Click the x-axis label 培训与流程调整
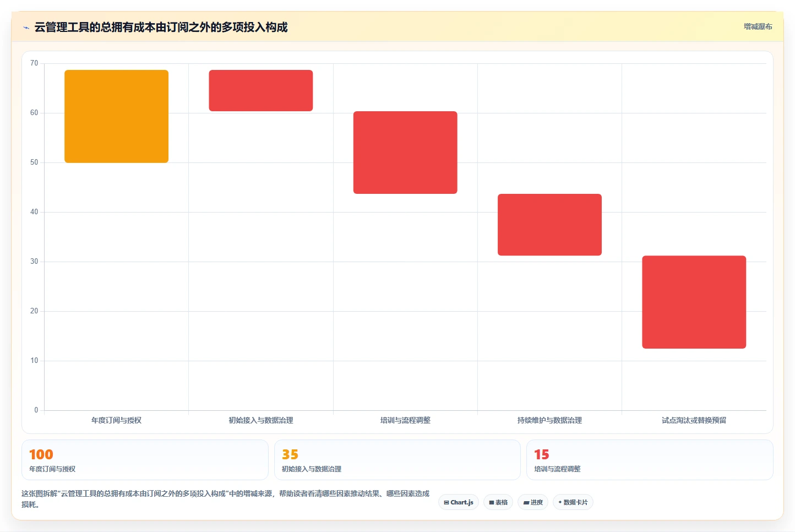Image resolution: width=795 pixels, height=532 pixels. click(405, 420)
